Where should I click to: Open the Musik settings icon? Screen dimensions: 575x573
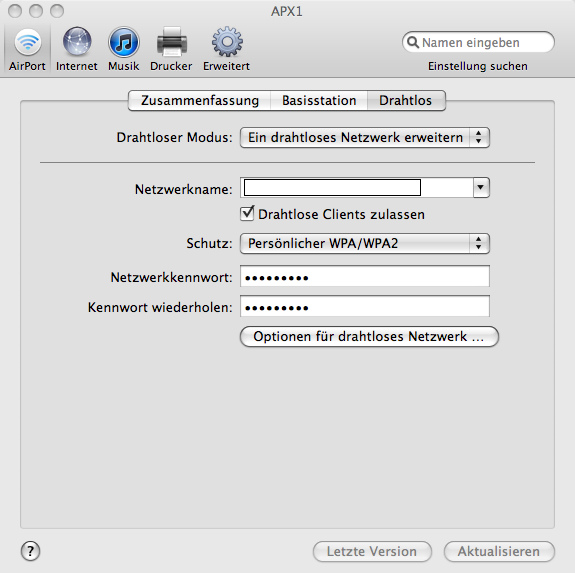click(x=124, y=42)
